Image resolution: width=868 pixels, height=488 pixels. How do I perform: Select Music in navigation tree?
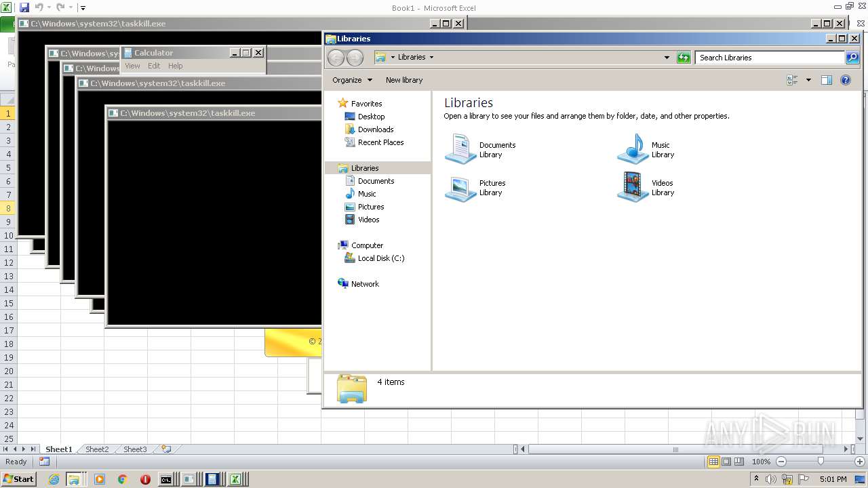367,194
